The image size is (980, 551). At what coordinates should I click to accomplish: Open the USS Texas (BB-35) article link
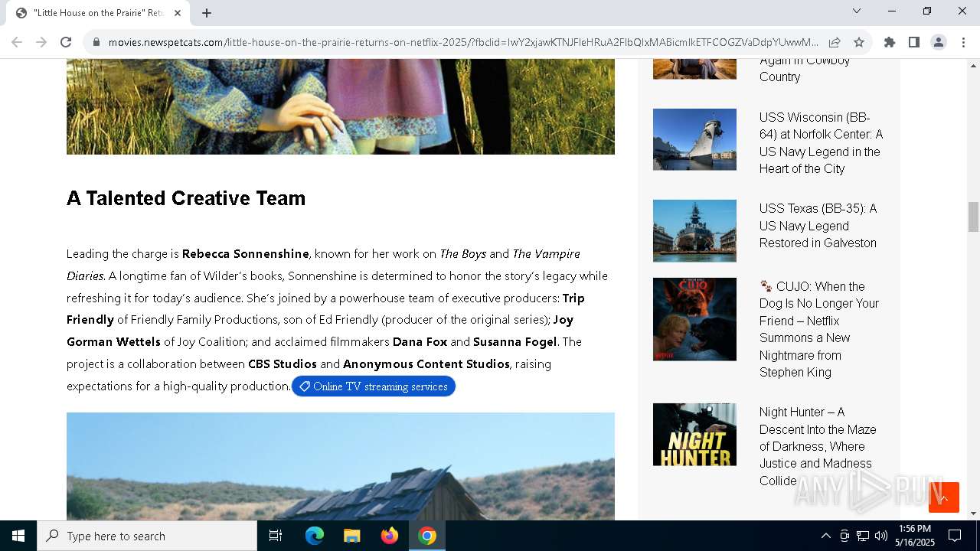point(818,226)
